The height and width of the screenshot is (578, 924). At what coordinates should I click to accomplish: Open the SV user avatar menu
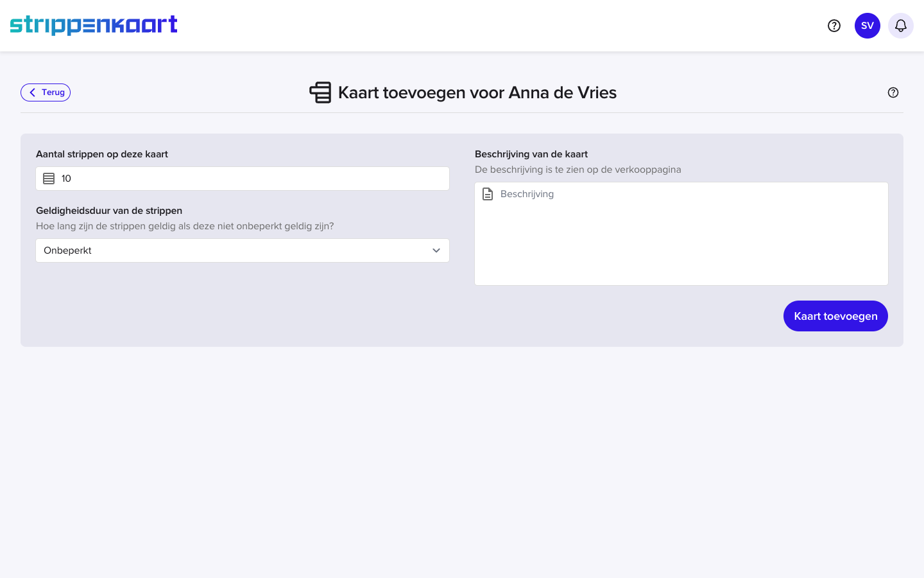coord(868,26)
